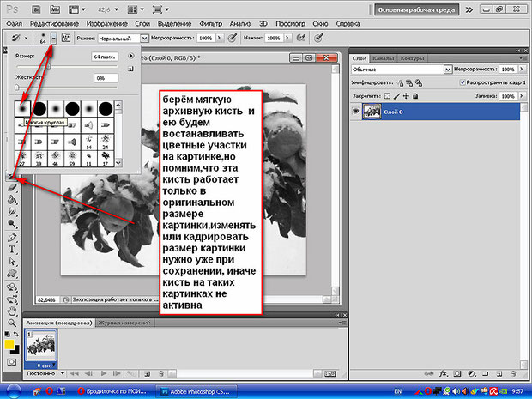Hide Слой 0 layer with eye icon
This screenshot has height=399, width=532.
point(355,112)
